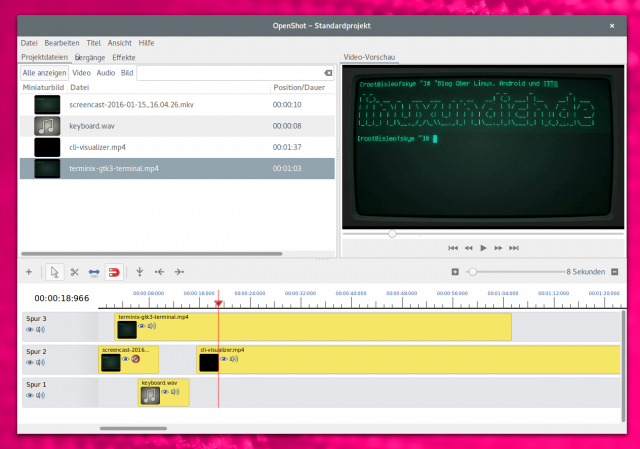Click the zoom-in timeline icon
The image size is (640, 449).
(455, 272)
